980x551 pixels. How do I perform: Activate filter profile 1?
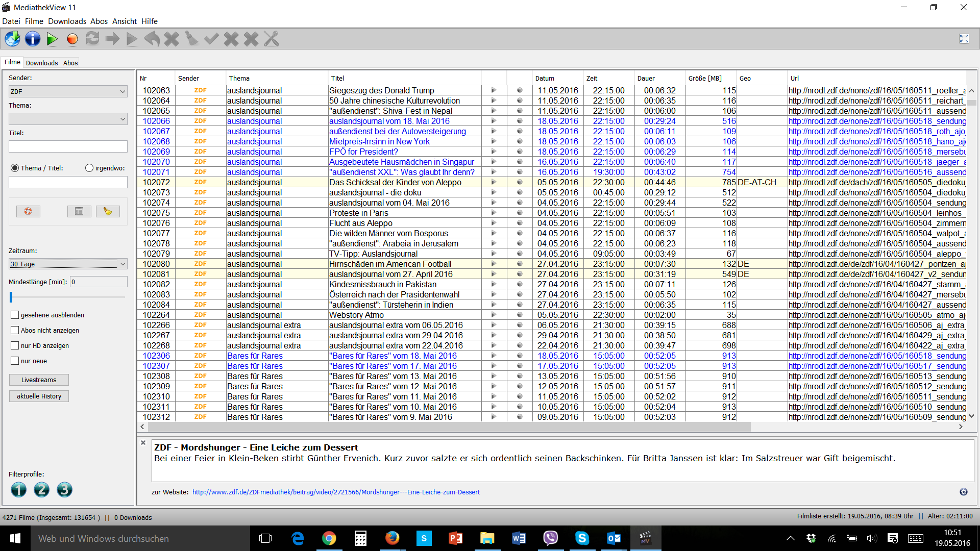pyautogui.click(x=19, y=490)
